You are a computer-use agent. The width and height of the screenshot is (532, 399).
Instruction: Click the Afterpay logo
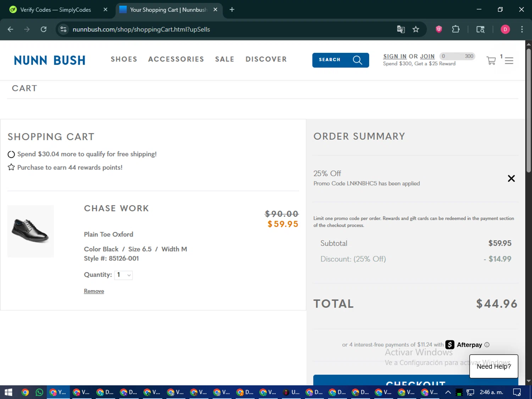464,345
